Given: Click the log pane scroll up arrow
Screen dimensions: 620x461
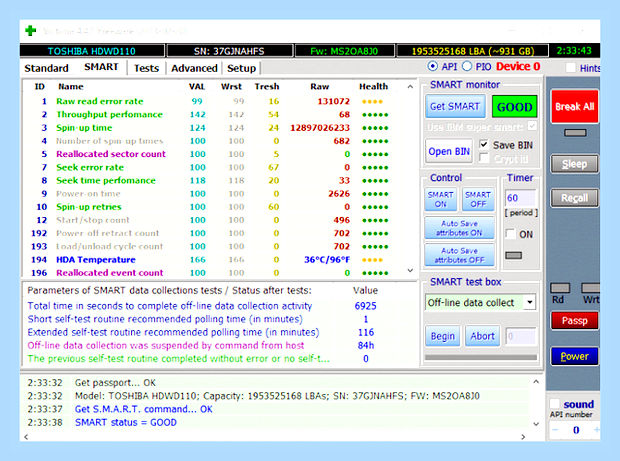Looking at the screenshot, I should tap(536, 382).
